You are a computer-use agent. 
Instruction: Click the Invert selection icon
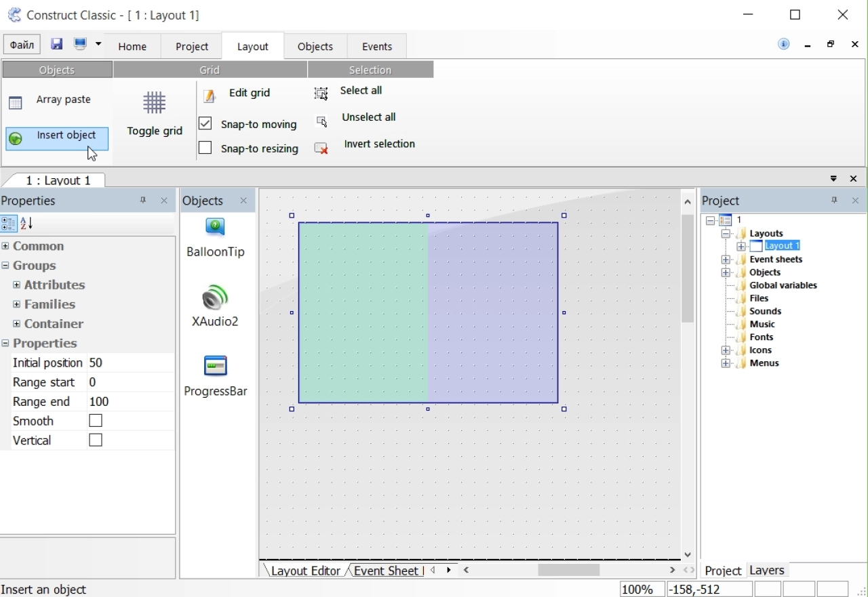[321, 148]
